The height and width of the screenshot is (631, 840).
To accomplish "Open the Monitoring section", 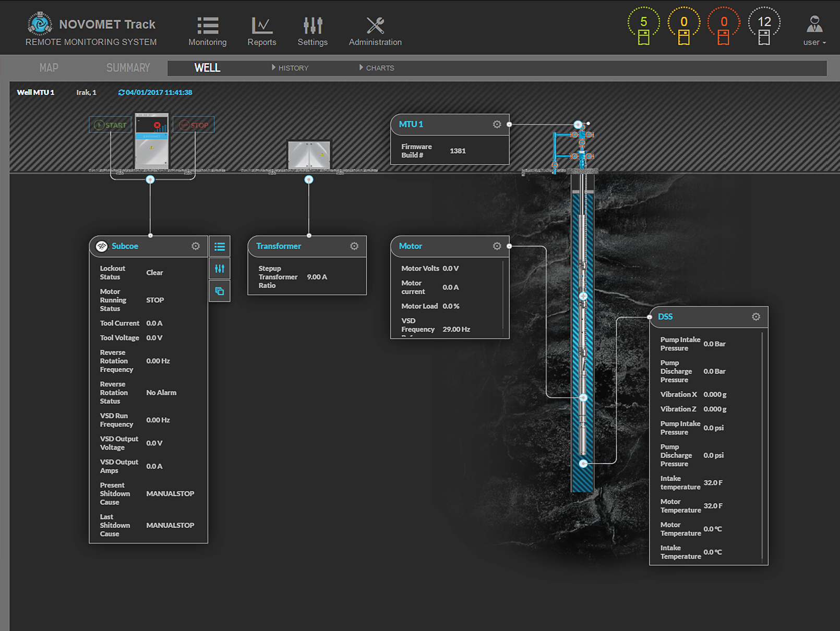I will [207, 31].
